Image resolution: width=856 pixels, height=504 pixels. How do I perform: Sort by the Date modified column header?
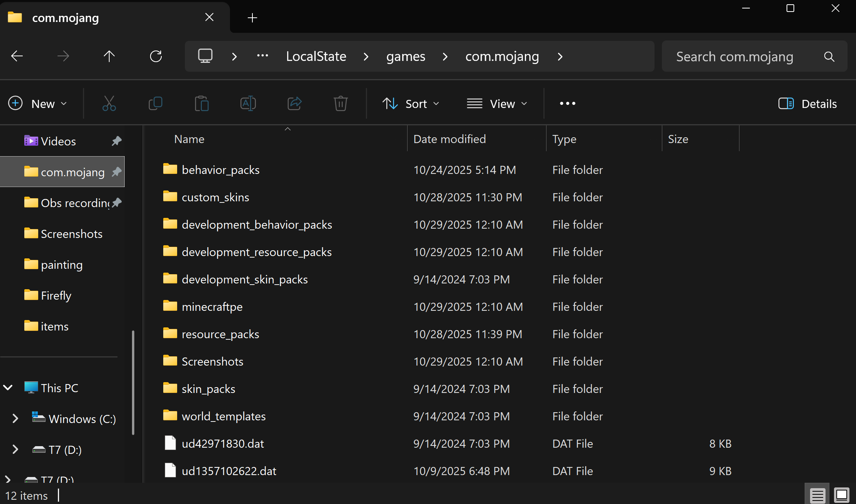point(450,139)
